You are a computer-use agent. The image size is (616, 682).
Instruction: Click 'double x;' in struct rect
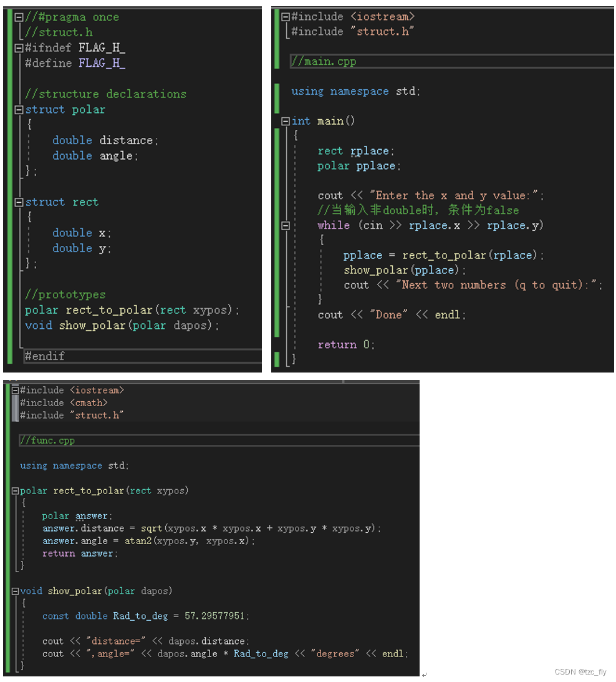click(82, 233)
